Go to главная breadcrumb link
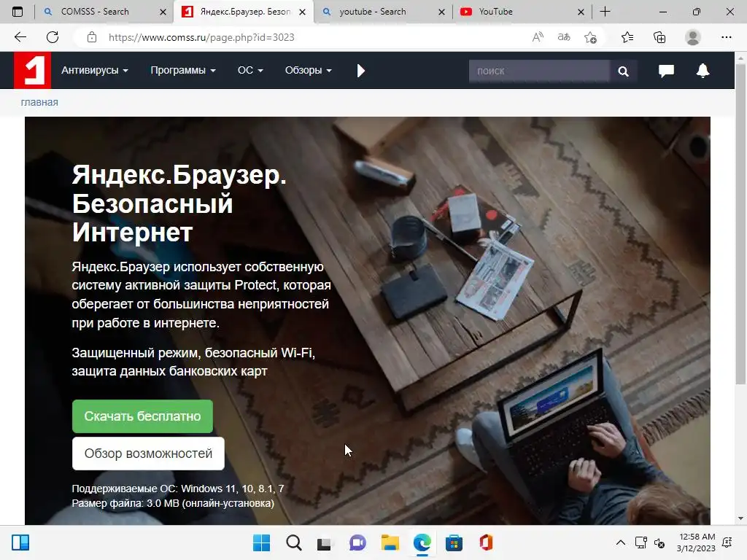Viewport: 747px width, 560px height. click(x=39, y=102)
